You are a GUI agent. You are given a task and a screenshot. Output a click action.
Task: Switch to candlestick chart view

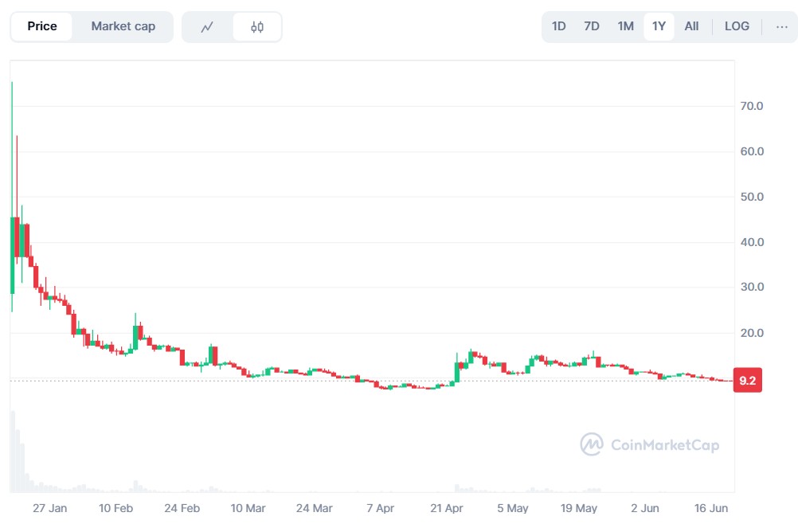[256, 27]
